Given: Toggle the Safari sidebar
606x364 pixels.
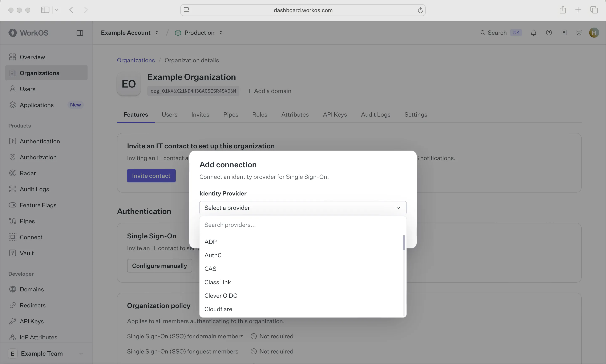Looking at the screenshot, I should click(x=45, y=10).
